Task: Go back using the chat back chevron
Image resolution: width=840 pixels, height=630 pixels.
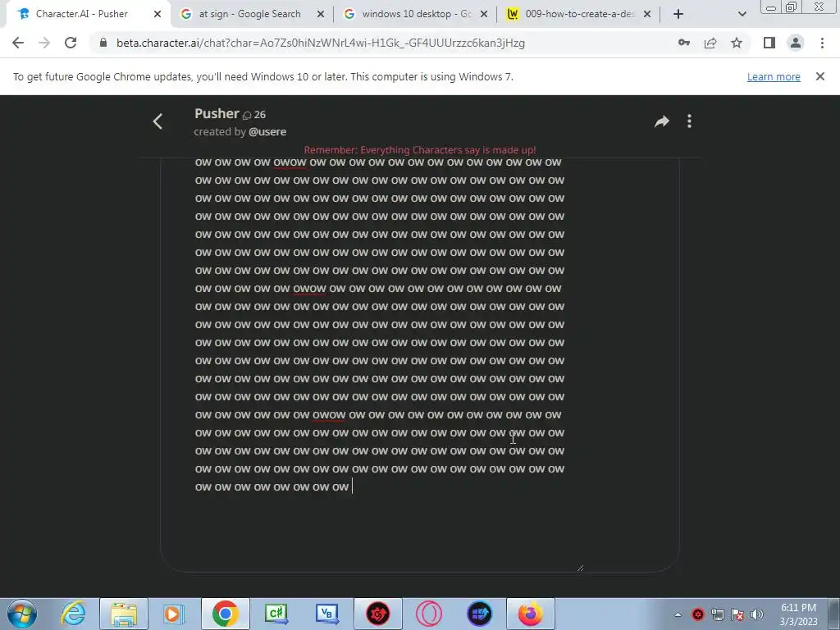Action: pos(157,121)
